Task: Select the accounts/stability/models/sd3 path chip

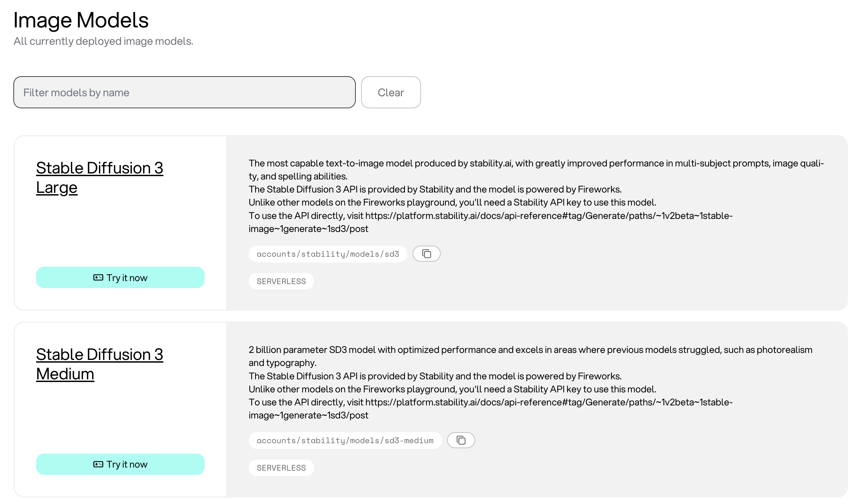Action: click(x=328, y=254)
